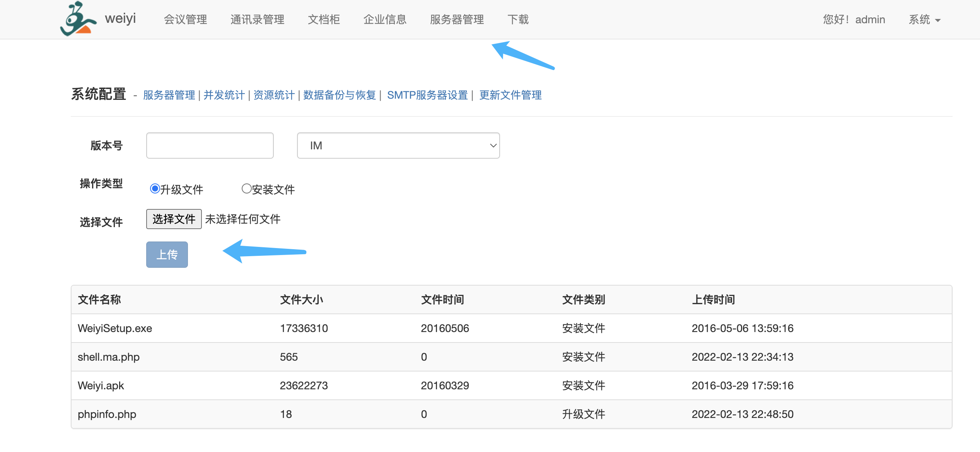
Task: Open 更新文件管理 link
Action: (510, 95)
